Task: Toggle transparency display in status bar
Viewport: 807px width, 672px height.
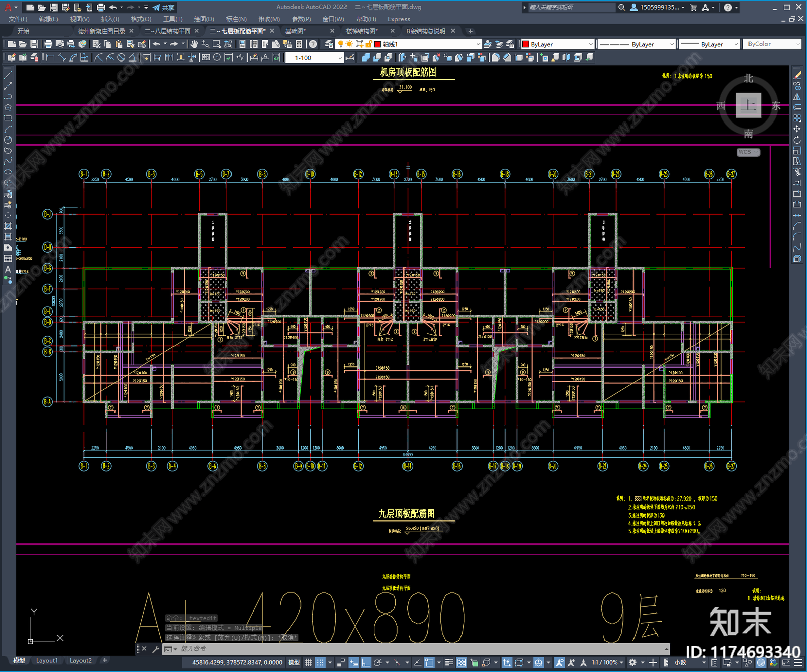Action: (461, 662)
